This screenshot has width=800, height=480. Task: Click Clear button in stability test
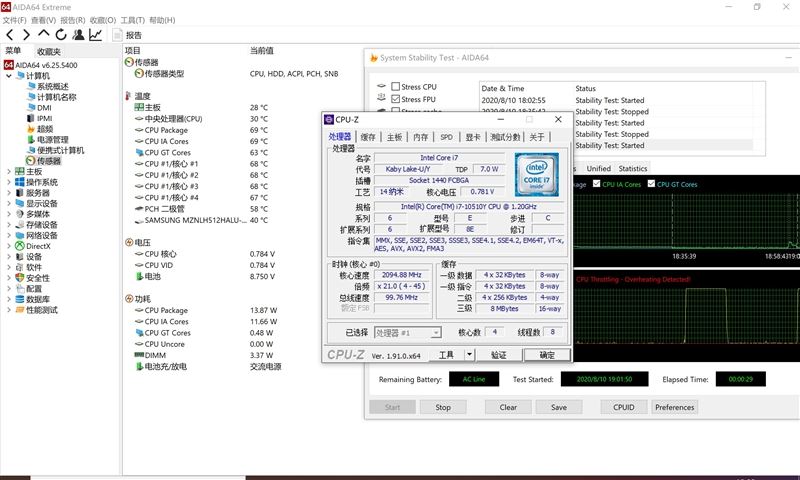(508, 407)
